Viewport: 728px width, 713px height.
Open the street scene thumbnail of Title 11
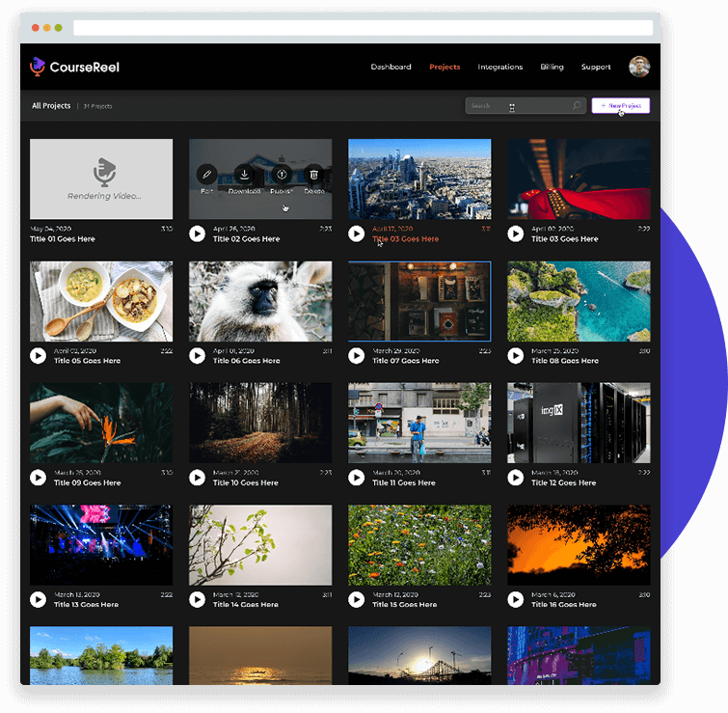click(x=419, y=423)
